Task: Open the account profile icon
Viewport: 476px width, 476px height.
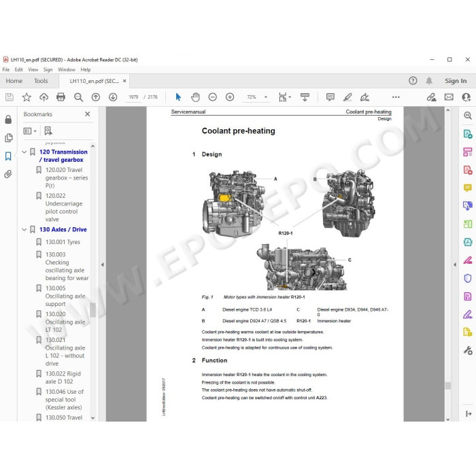Action: click(x=466, y=97)
